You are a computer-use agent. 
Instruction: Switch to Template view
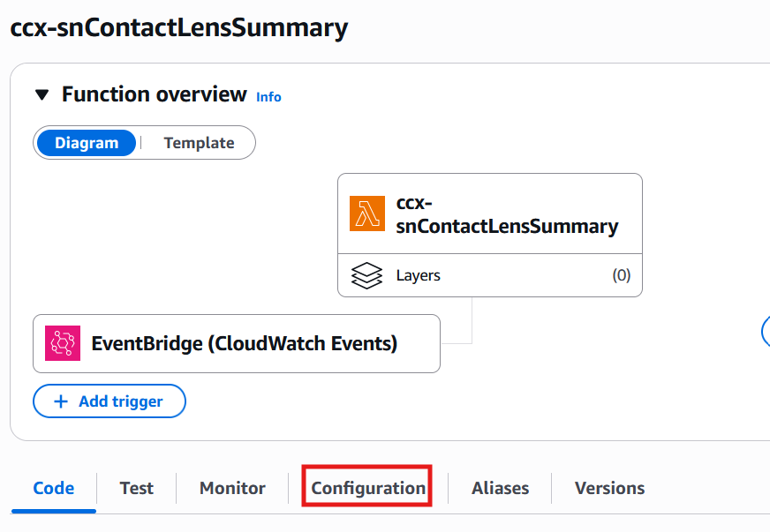[x=199, y=143]
